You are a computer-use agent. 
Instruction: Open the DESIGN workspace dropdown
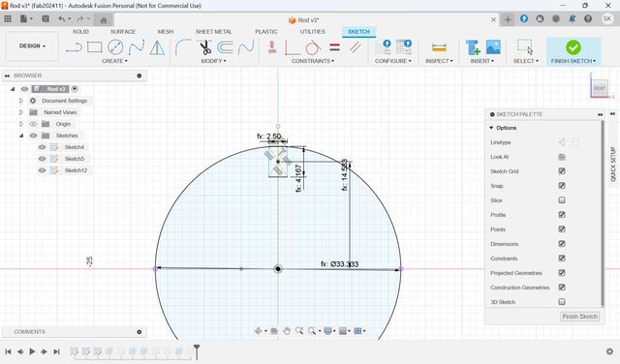(x=32, y=46)
